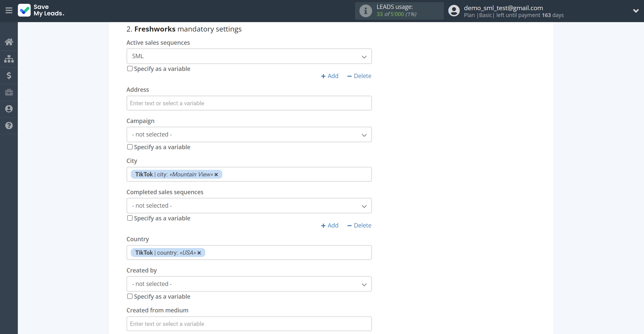Click the Freshworks mandatory settings heading

pyautogui.click(x=184, y=29)
